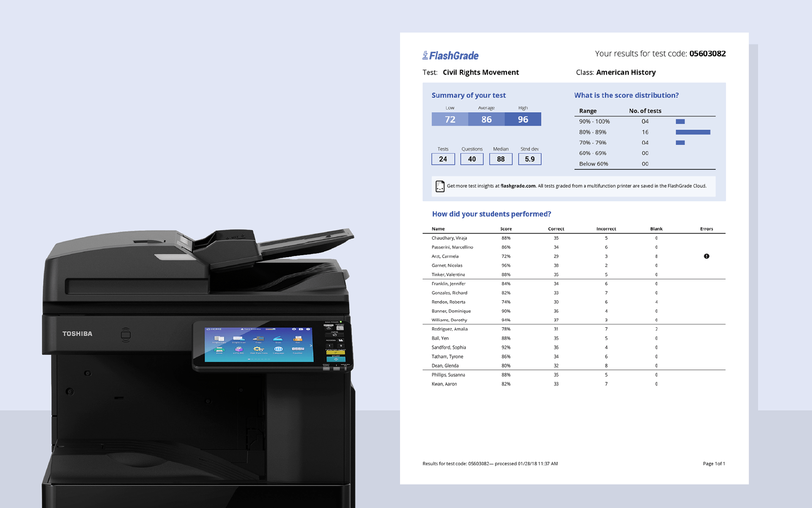812x508 pixels.
Task: Open the Print function on touchscreen
Action: tap(219, 350)
